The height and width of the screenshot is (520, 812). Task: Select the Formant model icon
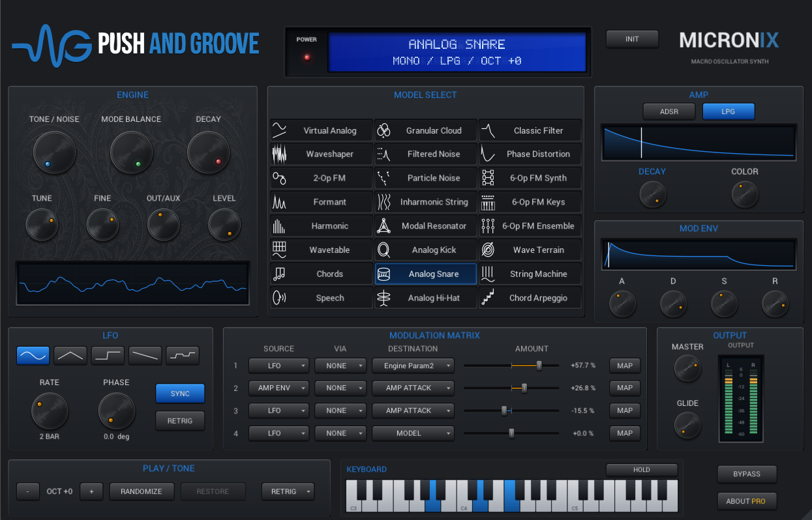point(279,202)
